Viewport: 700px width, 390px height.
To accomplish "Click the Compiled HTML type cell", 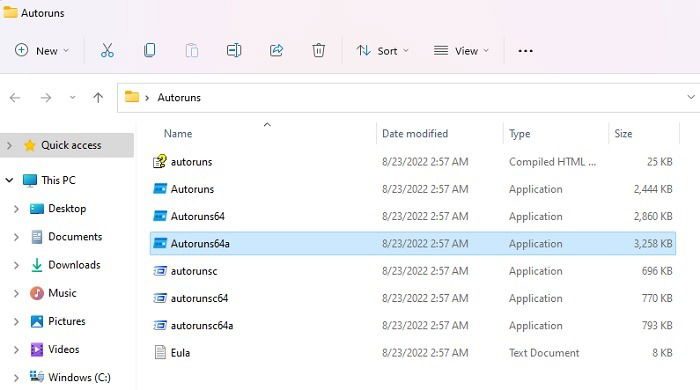I will 552,162.
